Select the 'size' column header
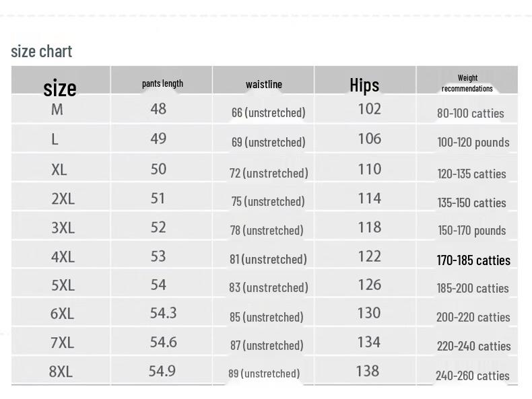 60,87
